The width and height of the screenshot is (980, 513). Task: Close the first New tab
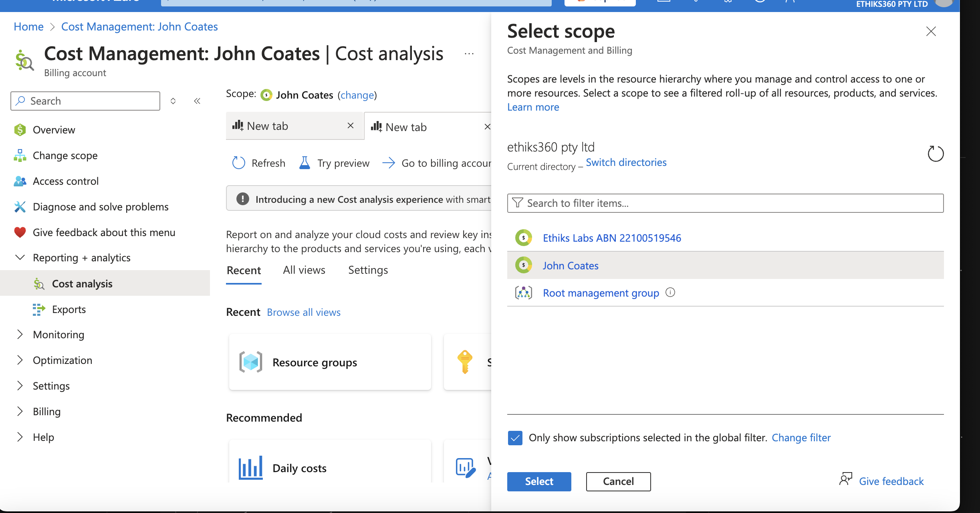[x=351, y=126]
